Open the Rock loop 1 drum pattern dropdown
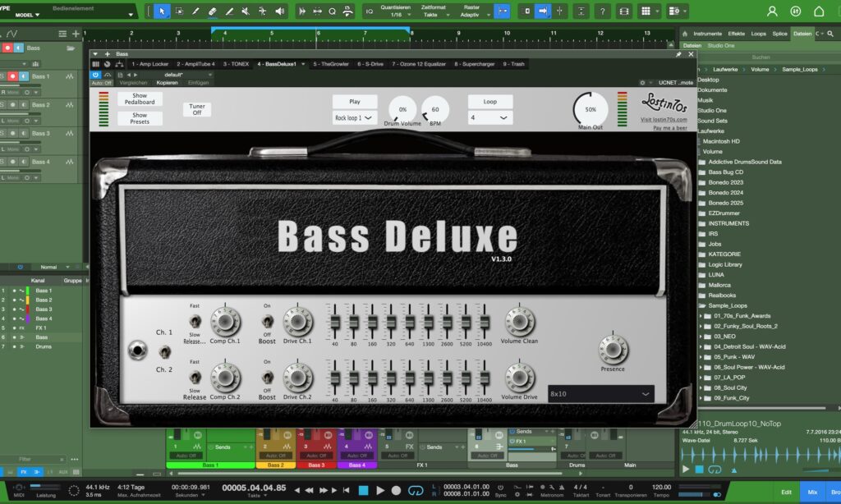 click(x=355, y=117)
